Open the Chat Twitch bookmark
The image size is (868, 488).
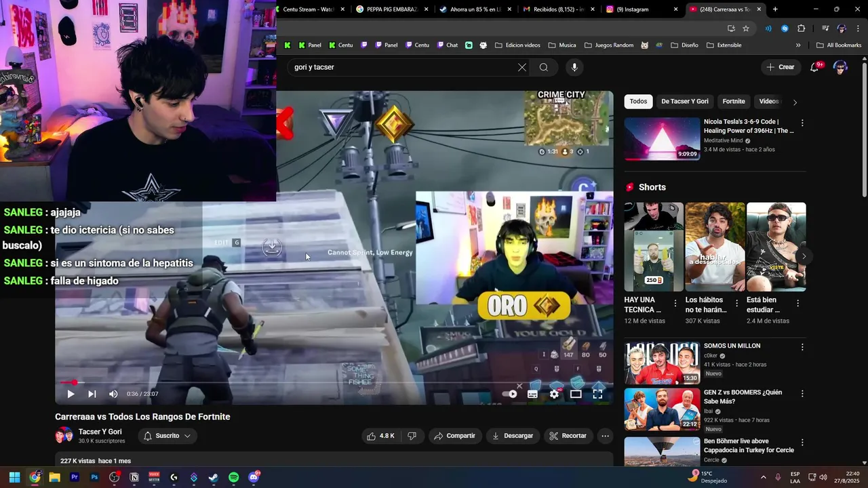(447, 45)
